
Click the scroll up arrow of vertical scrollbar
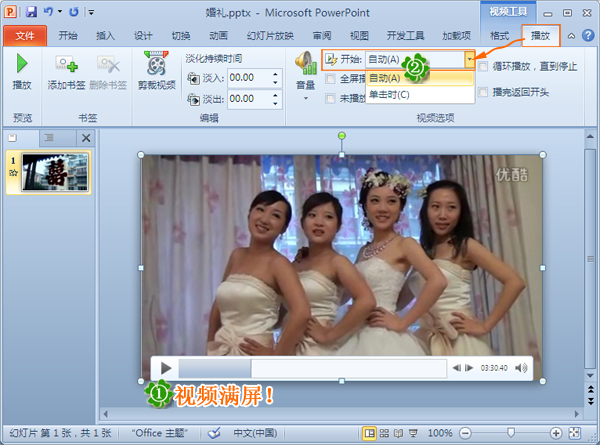tap(590, 136)
